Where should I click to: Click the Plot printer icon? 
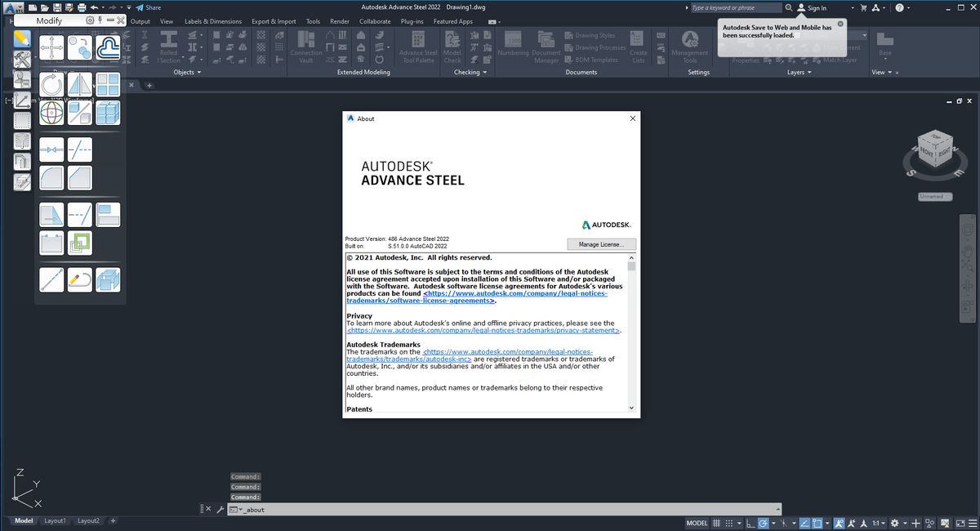click(x=81, y=7)
